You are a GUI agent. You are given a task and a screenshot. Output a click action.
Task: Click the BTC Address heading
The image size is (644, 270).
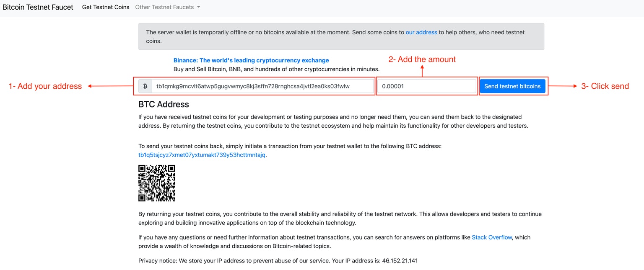point(164,104)
